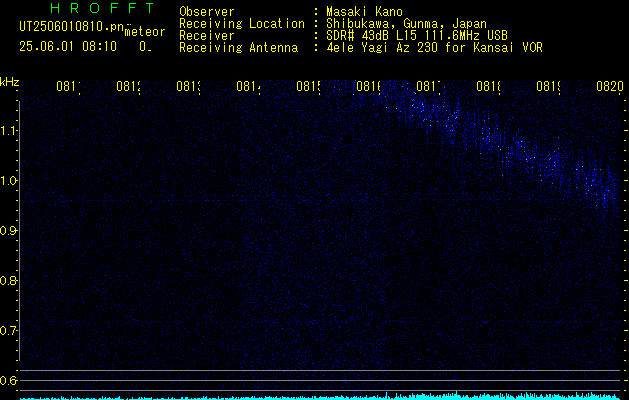Click the kHz axis unit label
629x400 pixels.
pyautogui.click(x=10, y=82)
